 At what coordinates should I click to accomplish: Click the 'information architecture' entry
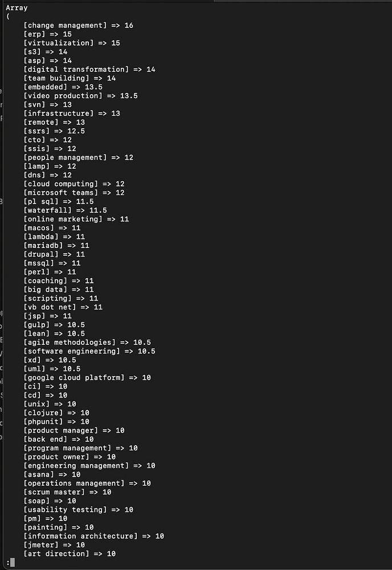[93, 536]
